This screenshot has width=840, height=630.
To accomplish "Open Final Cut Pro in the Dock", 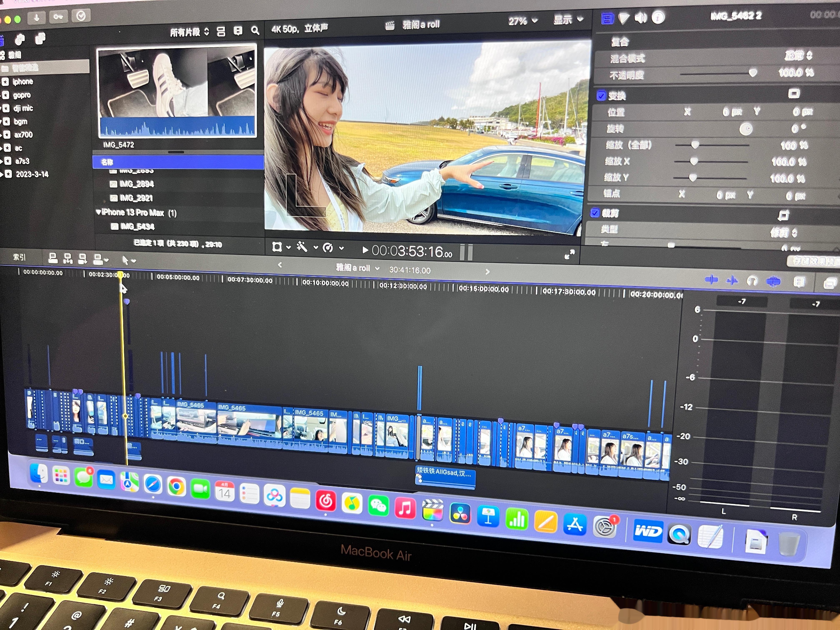I will (x=432, y=510).
